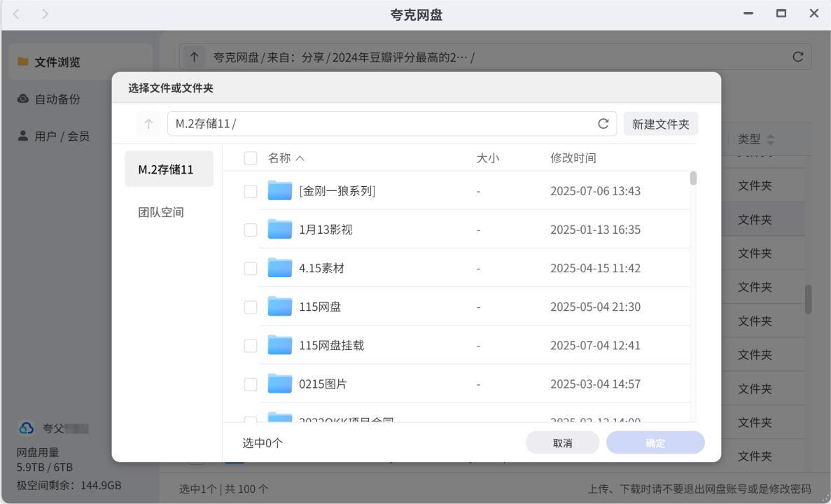
Task: Check the box for 115网盘
Action: (x=250, y=307)
